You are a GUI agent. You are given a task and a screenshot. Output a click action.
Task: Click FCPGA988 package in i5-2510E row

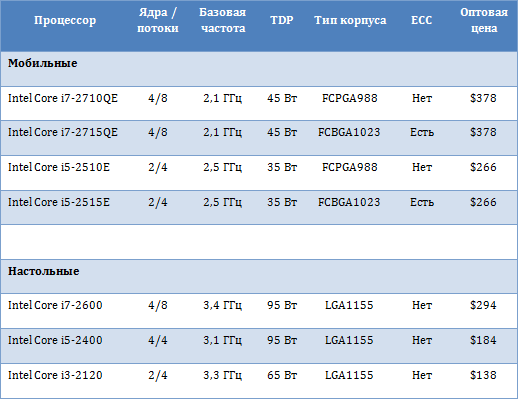350,167
